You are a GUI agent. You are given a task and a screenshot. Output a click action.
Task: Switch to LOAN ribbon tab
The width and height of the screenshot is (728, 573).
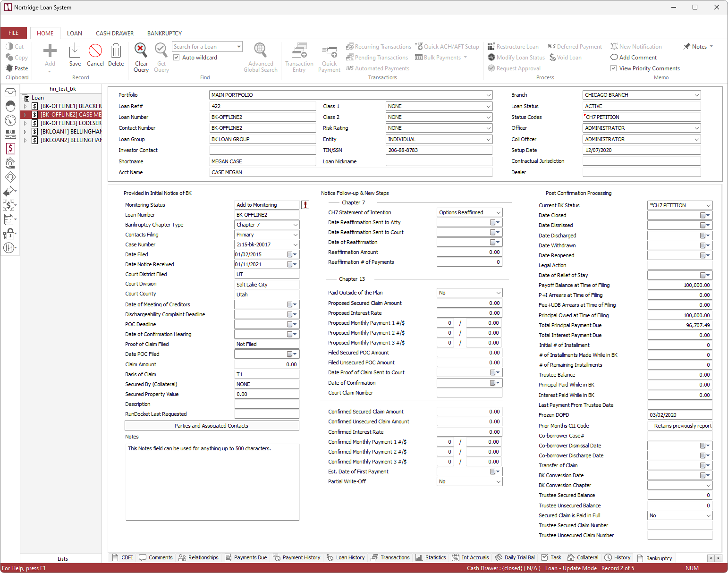point(75,33)
